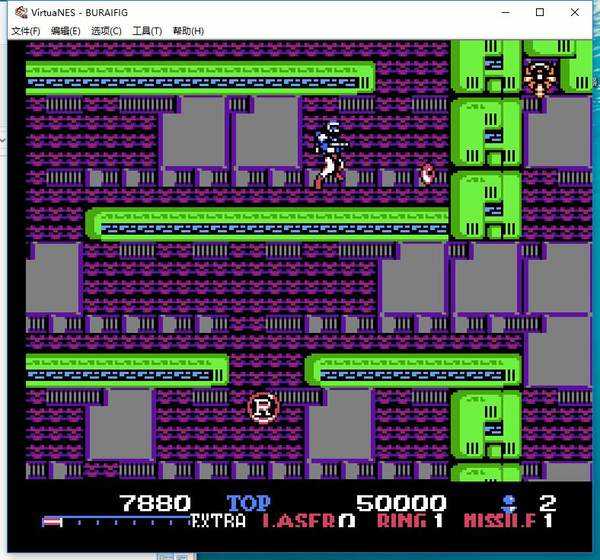The height and width of the screenshot is (560, 600).
Task: Click the score value 7880
Action: (155, 503)
